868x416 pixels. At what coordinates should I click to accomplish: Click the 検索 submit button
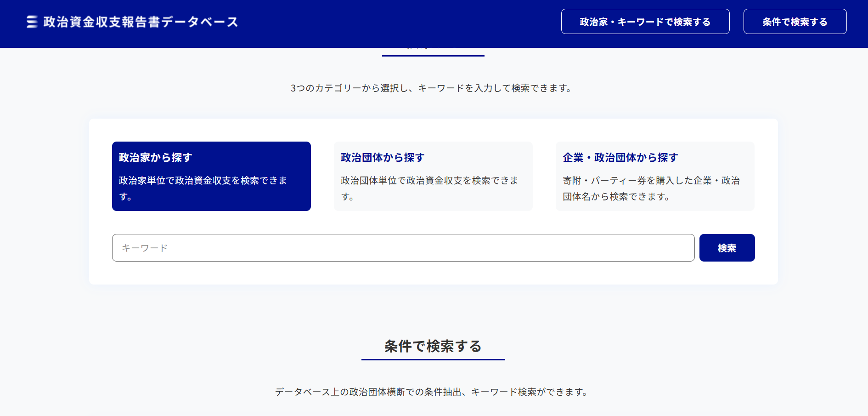tap(727, 248)
